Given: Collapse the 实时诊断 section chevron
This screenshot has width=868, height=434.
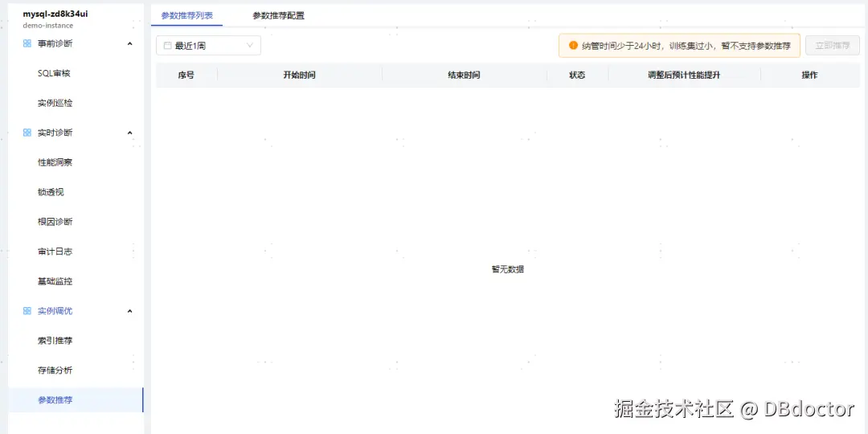Looking at the screenshot, I should (130, 133).
